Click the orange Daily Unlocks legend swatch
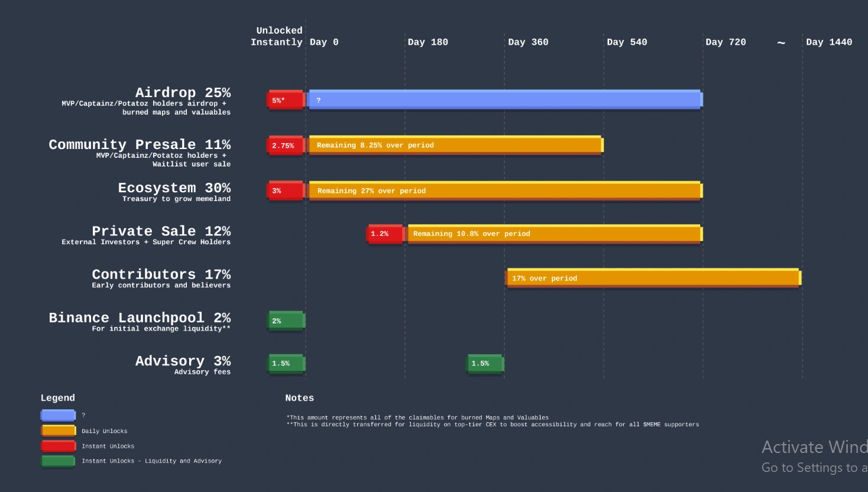Image resolution: width=868 pixels, height=492 pixels. click(x=58, y=430)
